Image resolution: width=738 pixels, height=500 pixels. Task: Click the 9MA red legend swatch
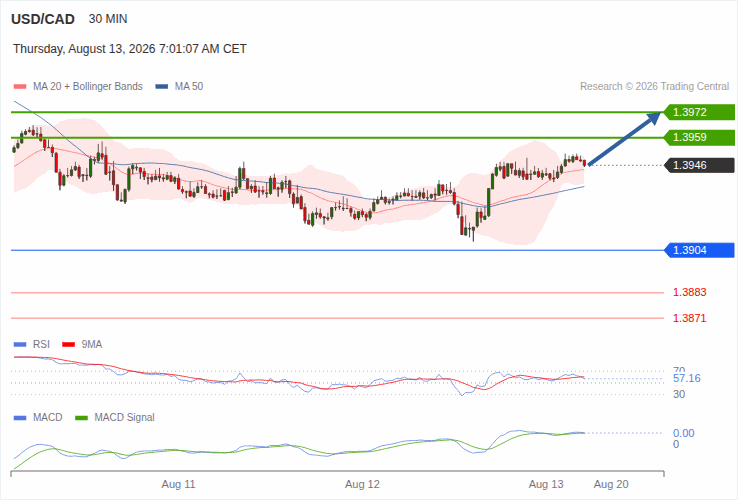pyautogui.click(x=69, y=345)
